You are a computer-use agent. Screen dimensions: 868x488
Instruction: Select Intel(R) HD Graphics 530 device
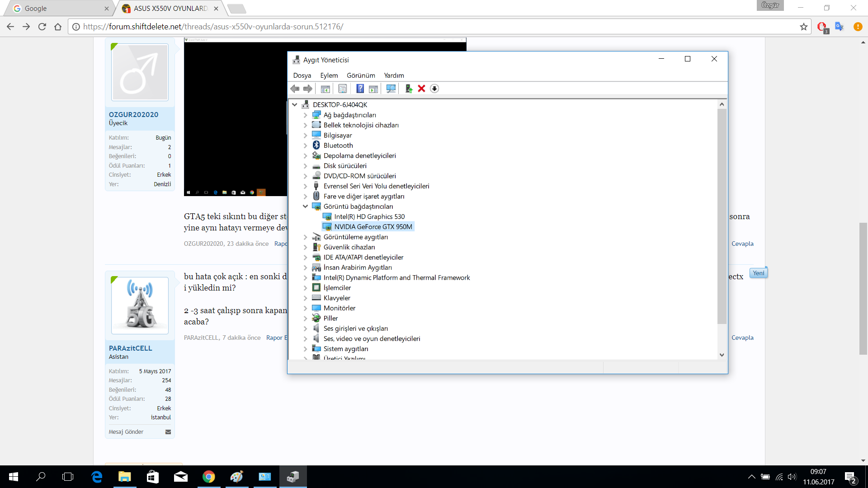click(369, 216)
